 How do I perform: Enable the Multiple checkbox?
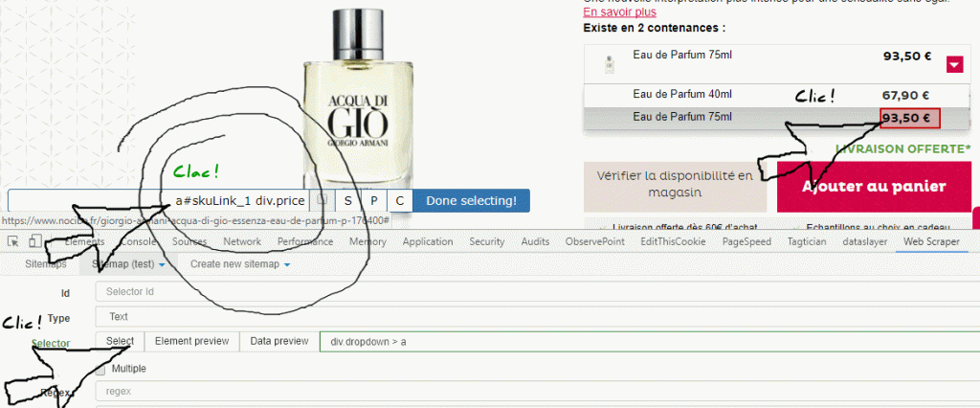pyautogui.click(x=100, y=369)
